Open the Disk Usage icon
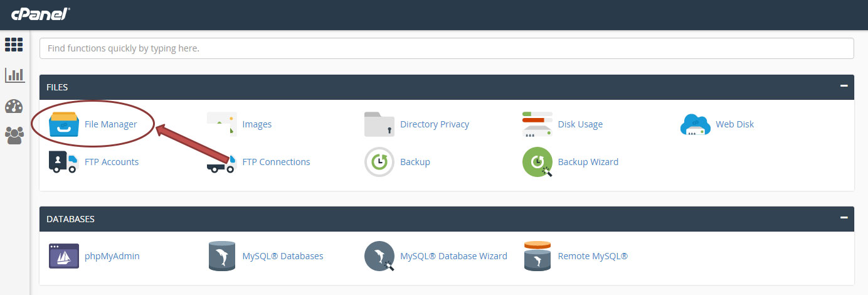Viewport: 868px width, 295px height. click(x=537, y=124)
